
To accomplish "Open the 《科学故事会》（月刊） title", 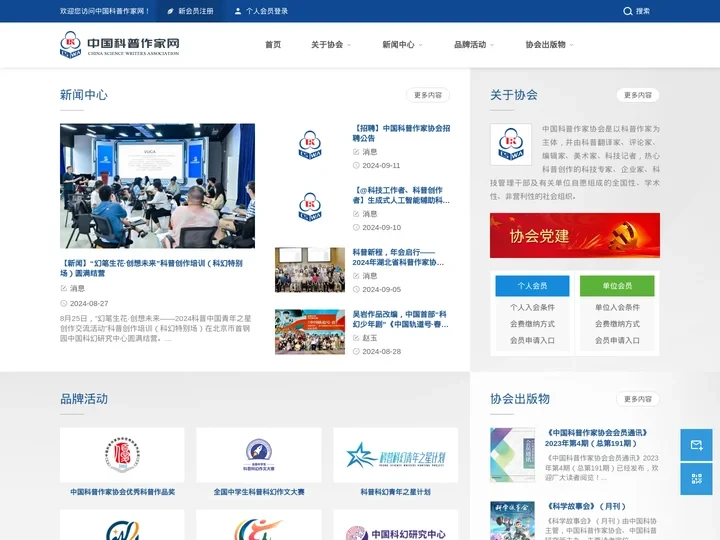I will [585, 506].
